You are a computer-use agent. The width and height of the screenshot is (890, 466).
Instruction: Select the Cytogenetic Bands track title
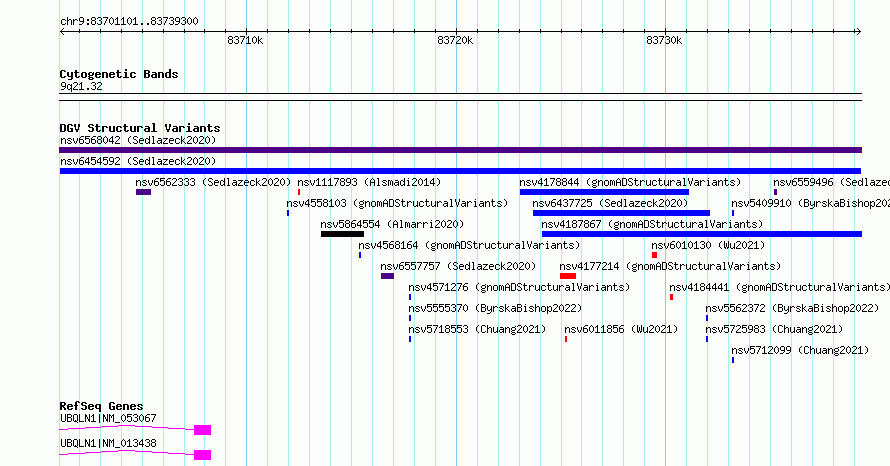119,74
